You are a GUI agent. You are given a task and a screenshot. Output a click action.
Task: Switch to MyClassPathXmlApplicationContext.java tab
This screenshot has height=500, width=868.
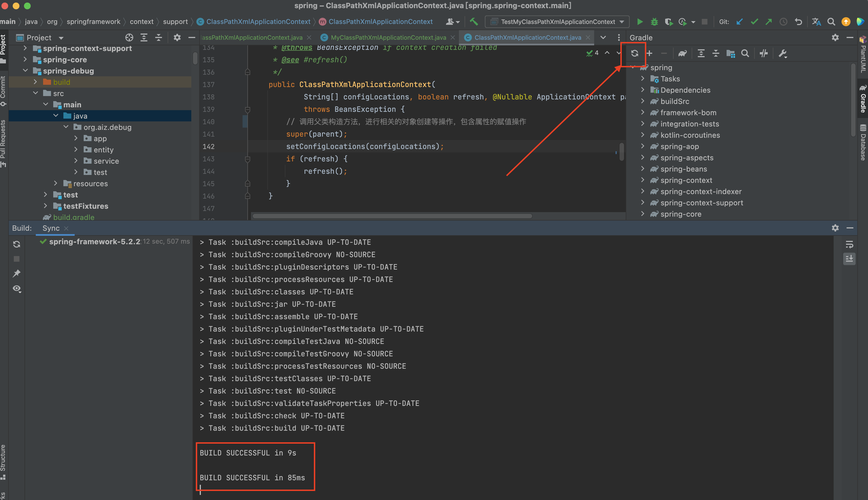point(388,37)
